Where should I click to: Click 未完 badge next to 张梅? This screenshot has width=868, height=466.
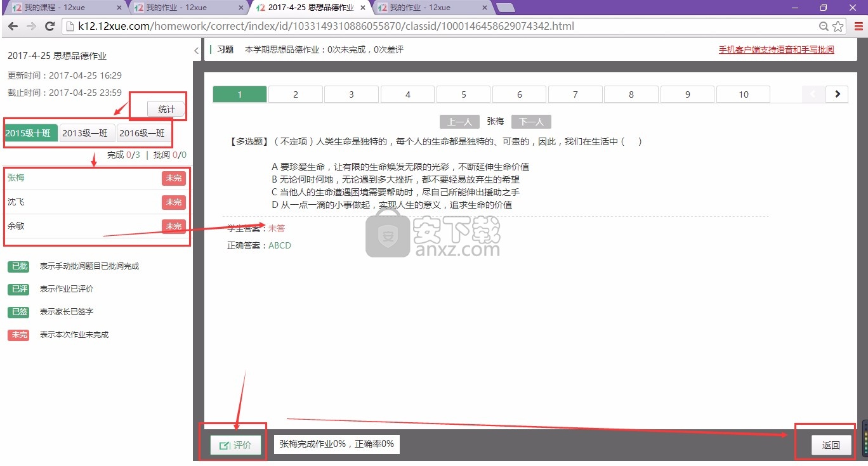coord(174,178)
